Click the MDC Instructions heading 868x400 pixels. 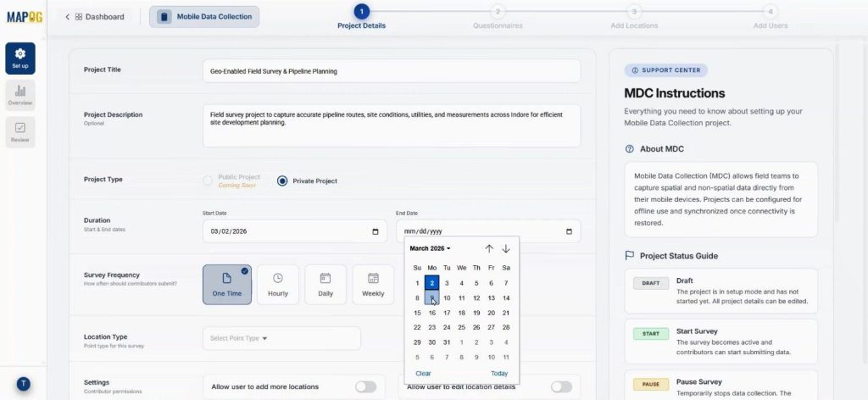coord(674,93)
